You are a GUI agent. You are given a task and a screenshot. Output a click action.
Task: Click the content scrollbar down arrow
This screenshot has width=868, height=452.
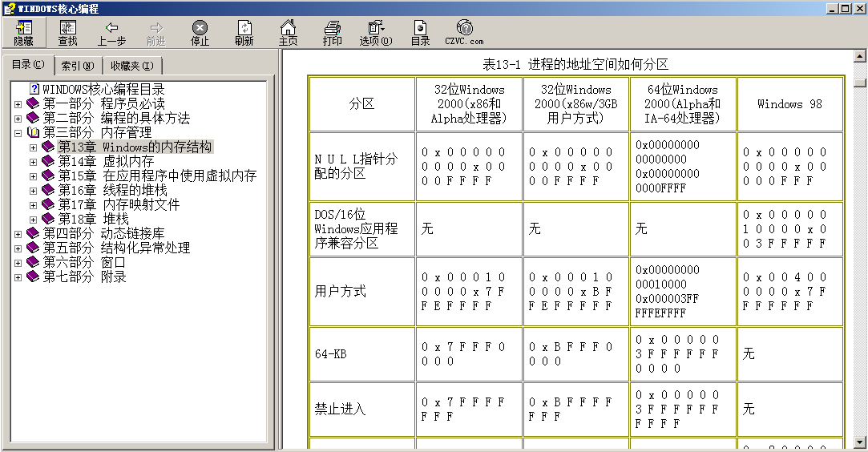coord(860,442)
